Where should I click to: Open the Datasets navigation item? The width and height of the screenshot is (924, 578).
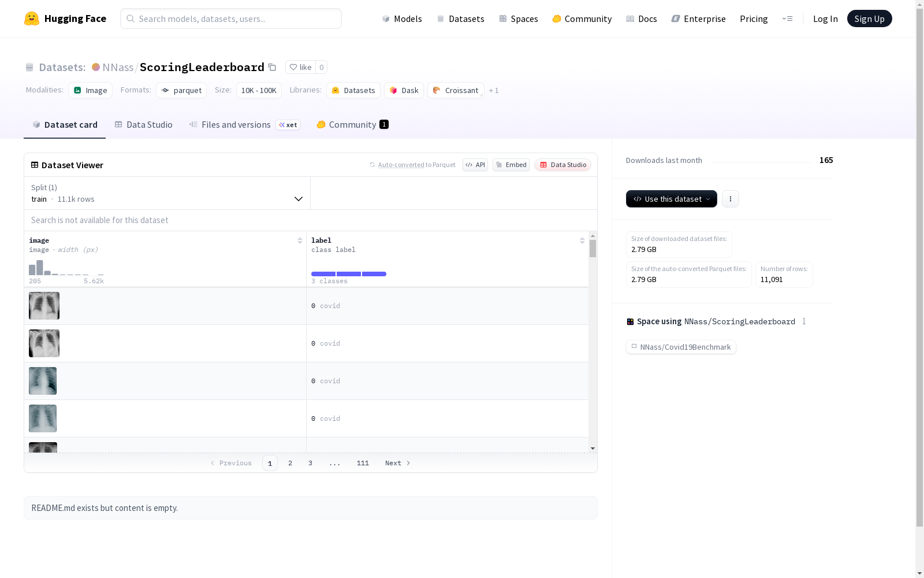click(x=460, y=18)
